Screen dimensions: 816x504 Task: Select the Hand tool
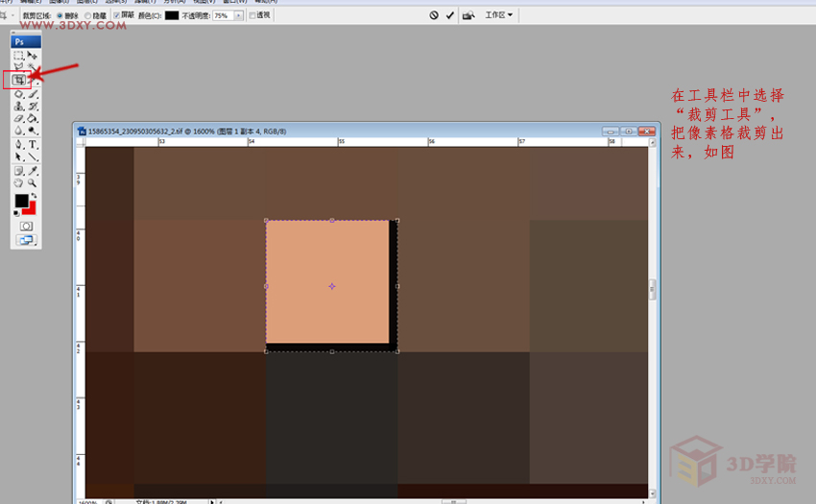(19, 182)
